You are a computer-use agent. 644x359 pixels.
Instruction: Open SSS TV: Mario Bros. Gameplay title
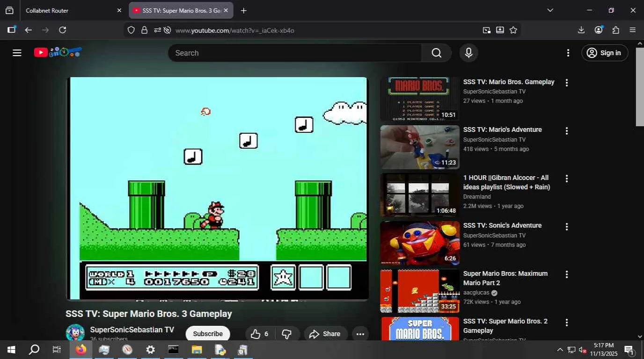[x=509, y=82]
